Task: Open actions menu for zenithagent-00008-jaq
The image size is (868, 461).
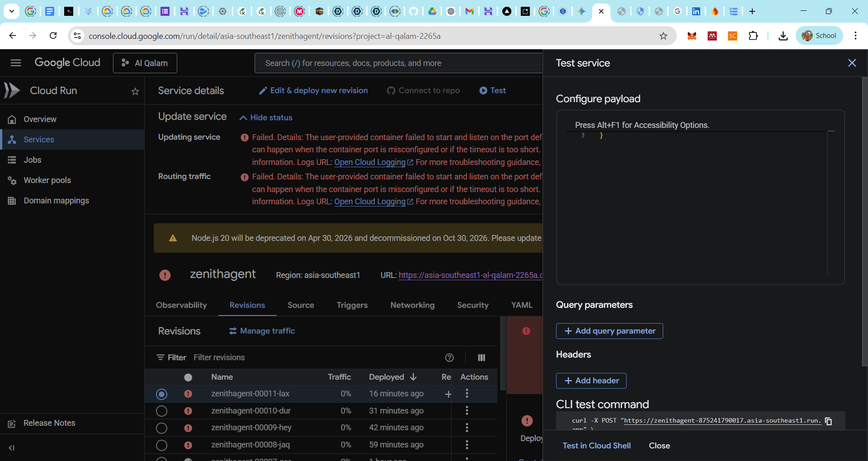Action: [x=467, y=445]
